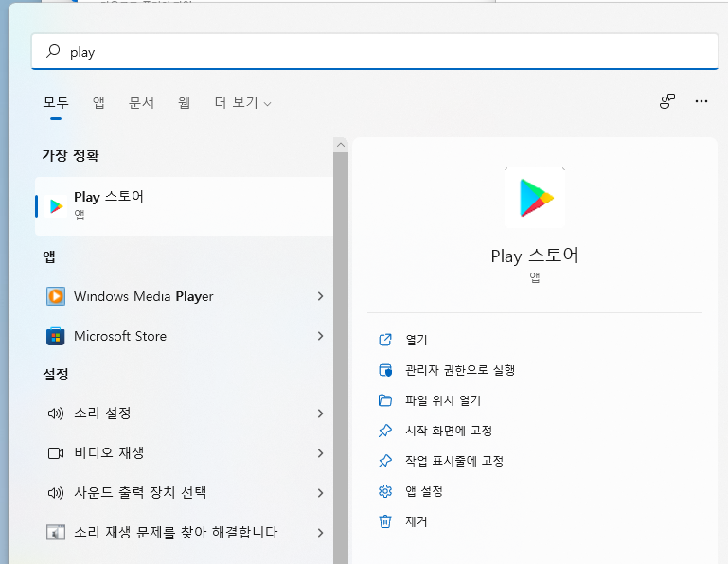Open 소리 재생 문제를 찾아 해결합니다
The width and height of the screenshot is (728, 564).
(184, 533)
